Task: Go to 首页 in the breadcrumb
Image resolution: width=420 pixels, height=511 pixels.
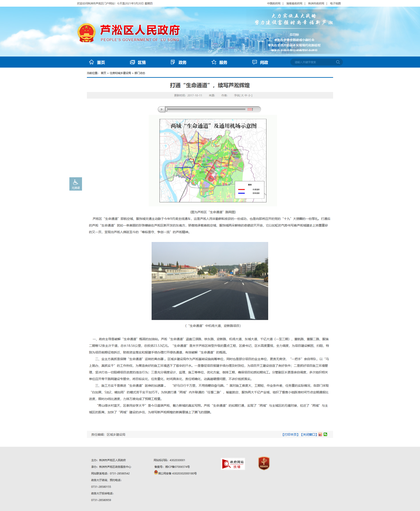Action: [x=103, y=73]
